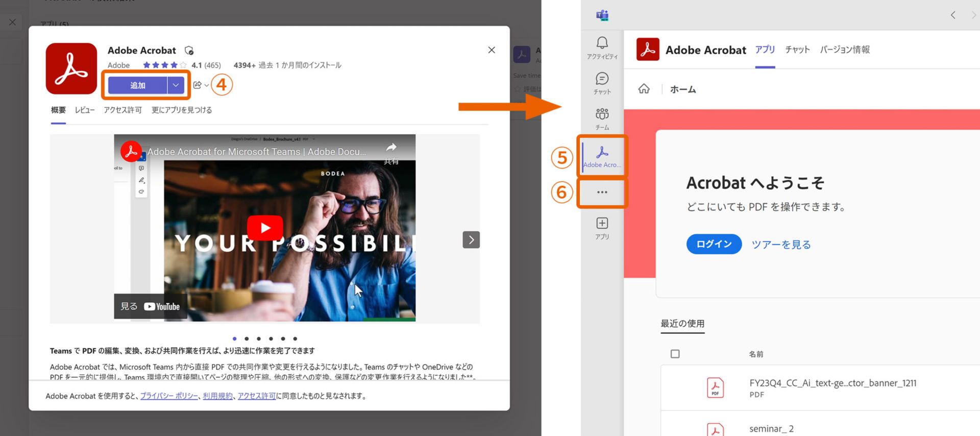The height and width of the screenshot is (436, 980).
Task: Jump to the last carousel pagination dot
Action: tap(295, 338)
